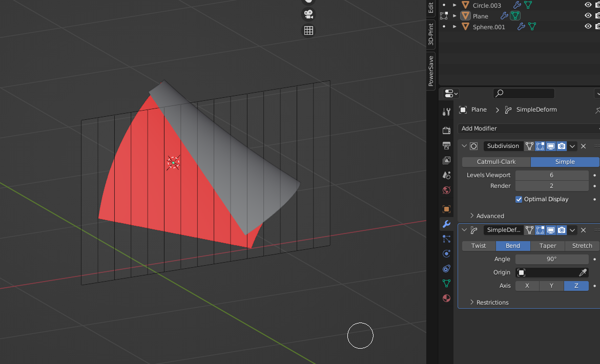Screen dimensions: 600x364
Task: Select Bend deform mode
Action: tap(513, 246)
